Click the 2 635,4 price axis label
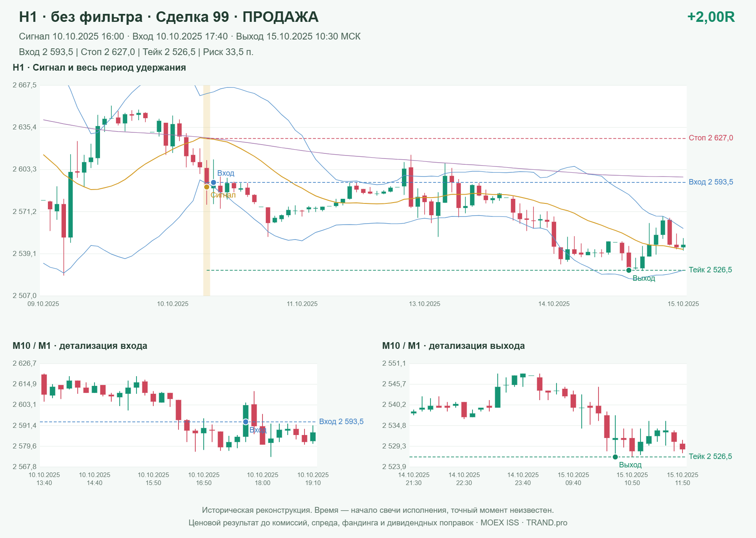The height and width of the screenshot is (538, 756). (24, 127)
